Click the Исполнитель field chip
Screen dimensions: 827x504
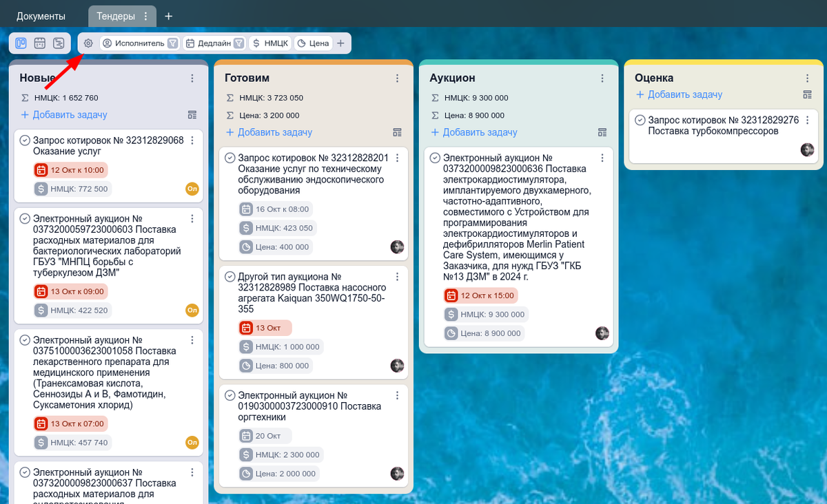tap(134, 43)
